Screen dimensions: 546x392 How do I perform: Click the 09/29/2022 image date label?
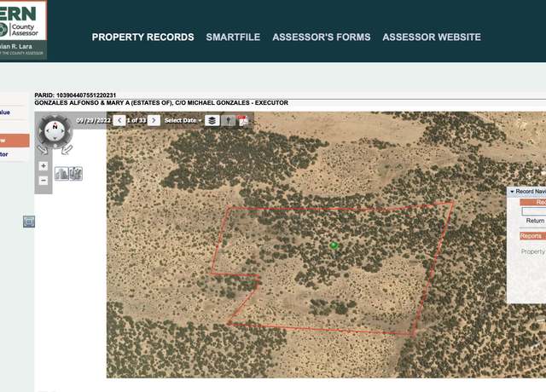[93, 120]
